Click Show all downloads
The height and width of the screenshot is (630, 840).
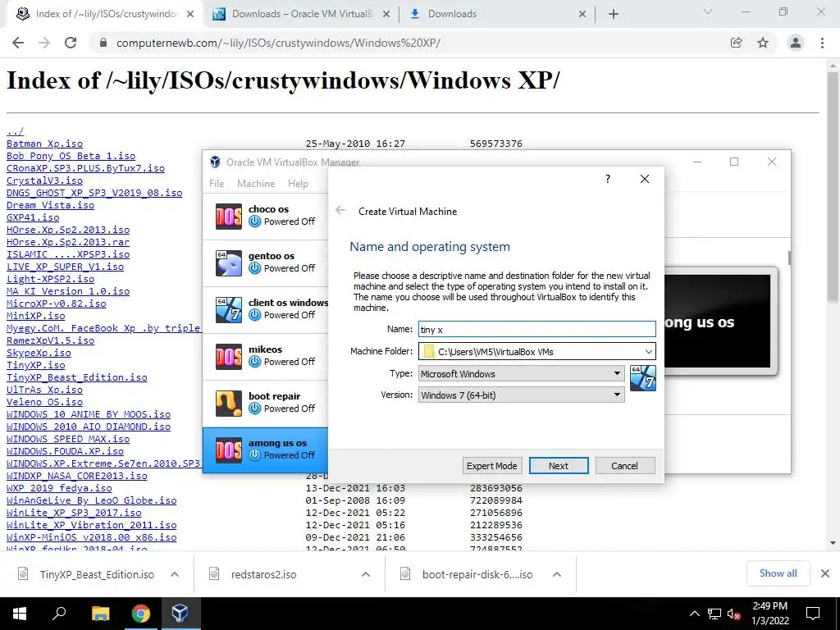(x=778, y=573)
